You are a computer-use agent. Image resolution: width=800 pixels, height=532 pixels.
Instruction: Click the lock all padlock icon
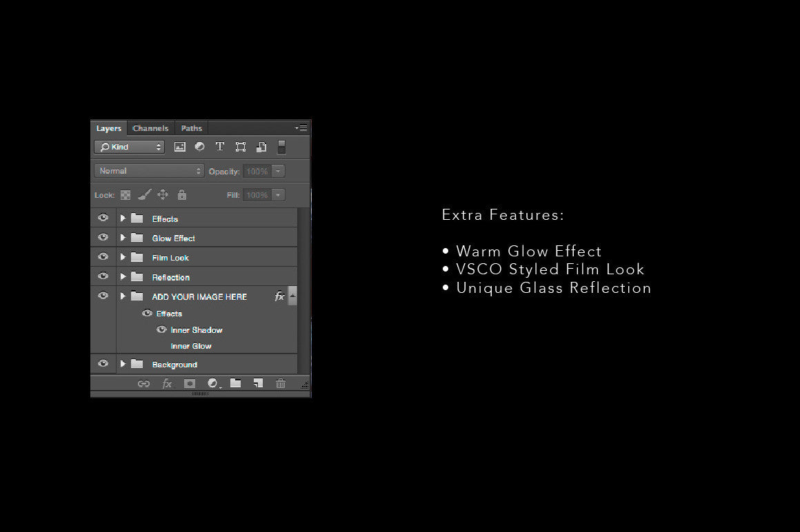coord(182,195)
